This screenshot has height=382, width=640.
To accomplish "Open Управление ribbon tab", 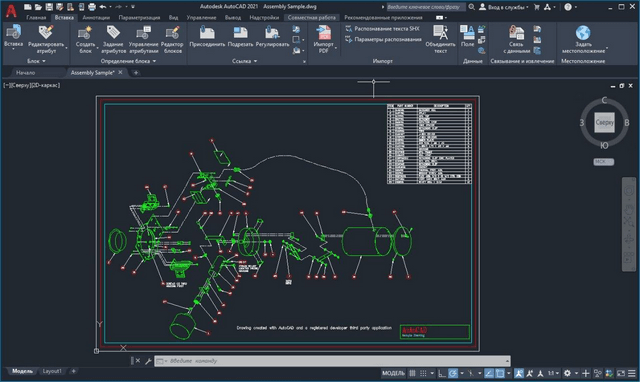I will [201, 18].
